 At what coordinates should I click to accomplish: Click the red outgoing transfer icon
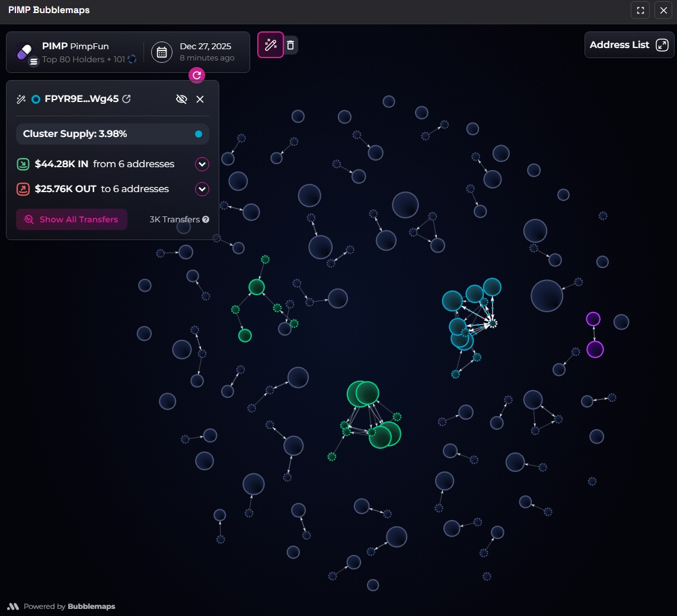click(x=23, y=189)
